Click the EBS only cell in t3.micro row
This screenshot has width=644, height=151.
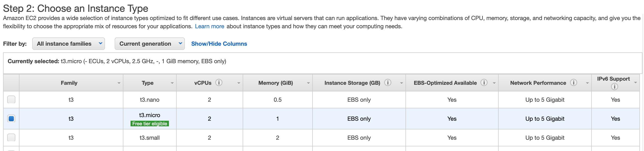click(359, 119)
